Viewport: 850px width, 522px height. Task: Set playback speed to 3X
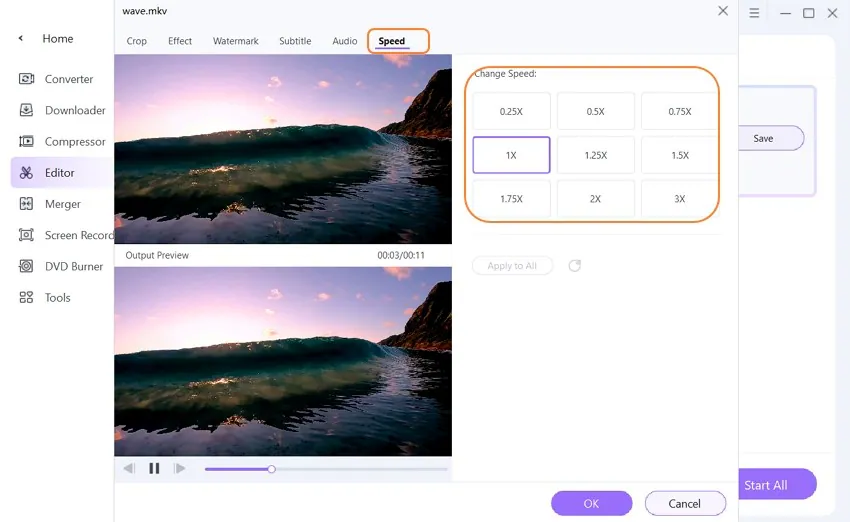(x=679, y=199)
